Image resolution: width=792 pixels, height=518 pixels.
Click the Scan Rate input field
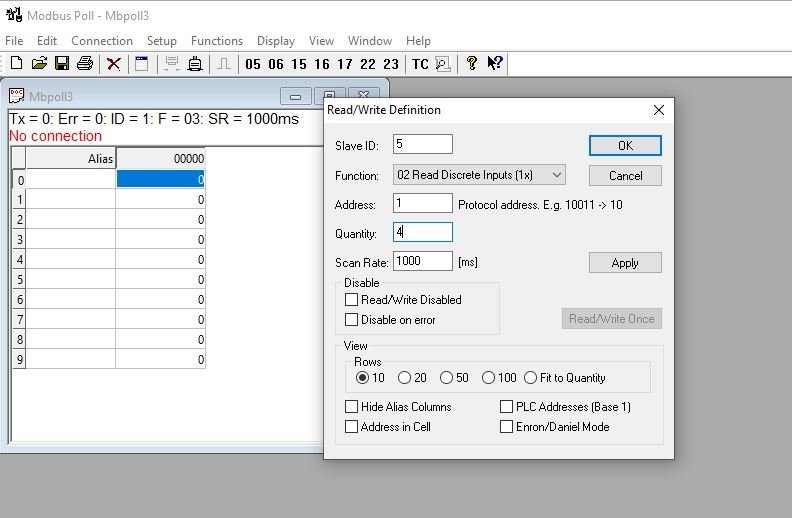423,261
